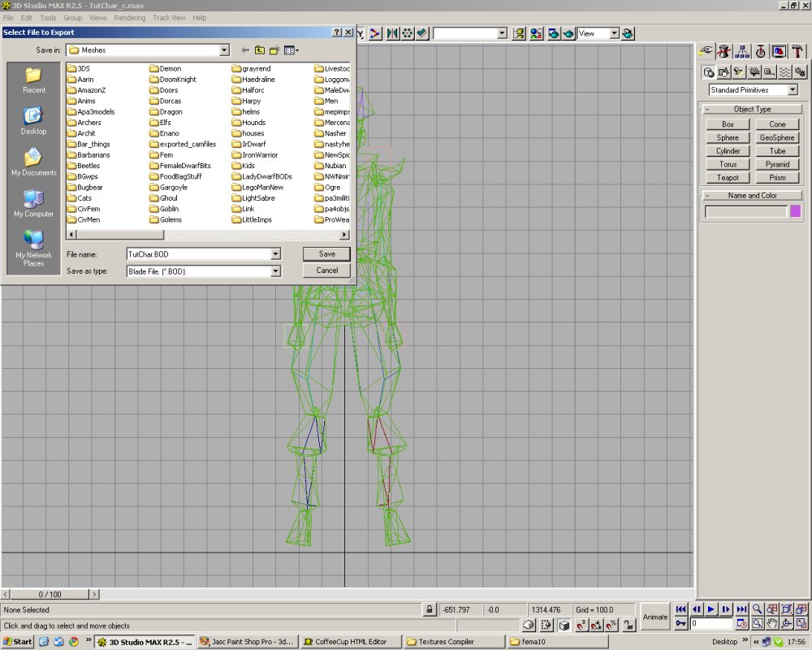The height and width of the screenshot is (650, 812).
Task: Collapse the Name and Color rollout
Action: click(752, 196)
